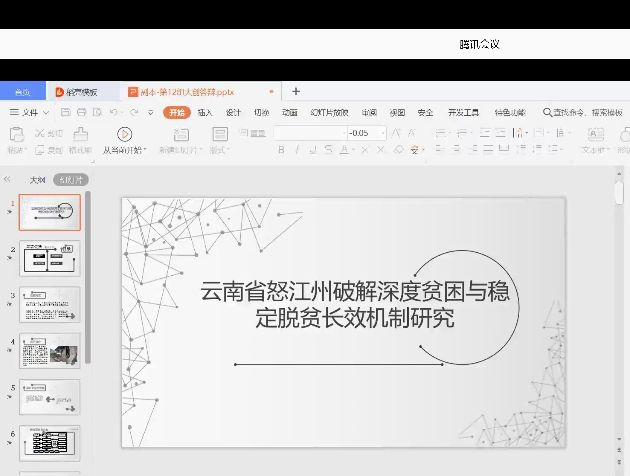The height and width of the screenshot is (476, 630).
Task: Click the new slide icon
Action: coord(181,134)
